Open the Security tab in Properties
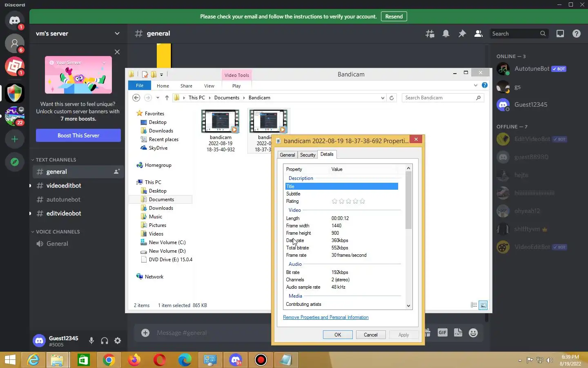Image resolution: width=588 pixels, height=368 pixels. click(x=307, y=155)
